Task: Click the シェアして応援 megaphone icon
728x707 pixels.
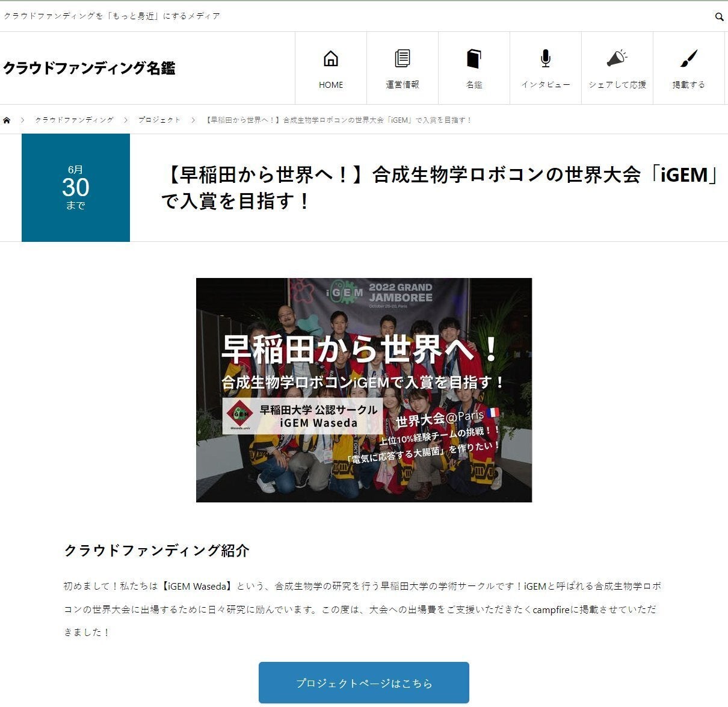Action: pyautogui.click(x=617, y=59)
